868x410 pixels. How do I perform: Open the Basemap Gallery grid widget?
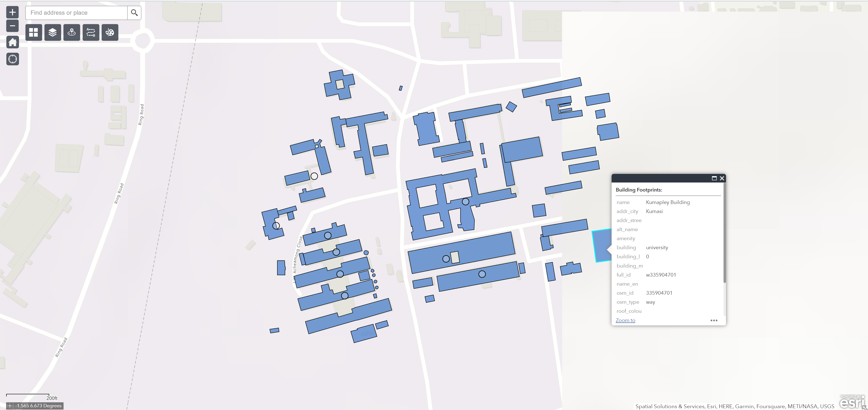[34, 32]
